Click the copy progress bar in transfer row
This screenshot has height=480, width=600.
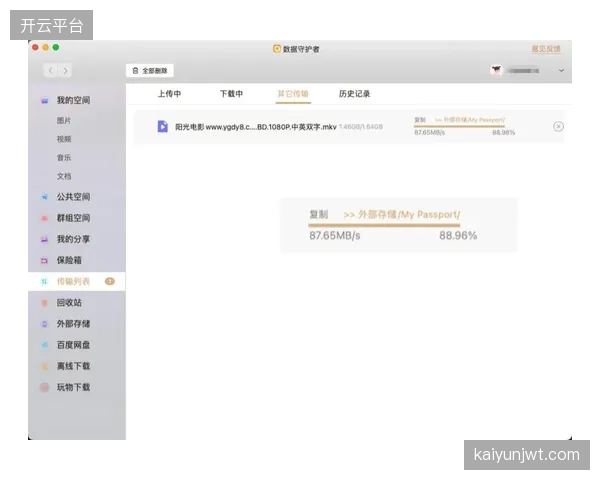[x=460, y=126]
